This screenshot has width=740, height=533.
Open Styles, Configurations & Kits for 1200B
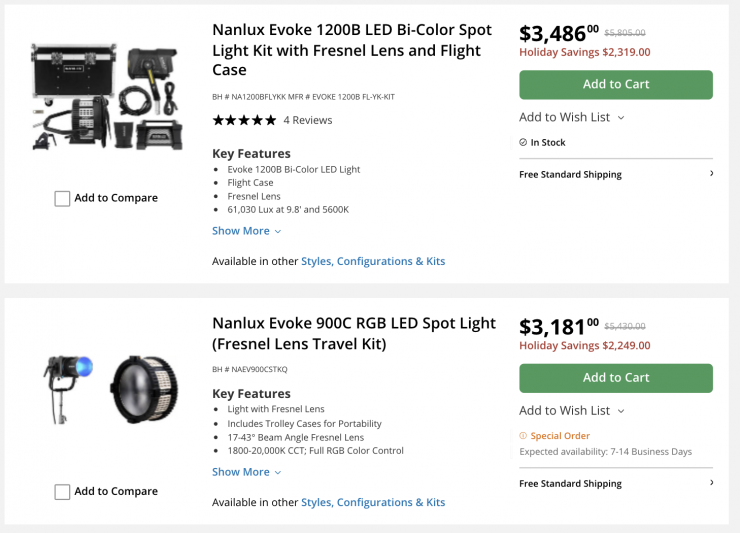click(x=373, y=261)
